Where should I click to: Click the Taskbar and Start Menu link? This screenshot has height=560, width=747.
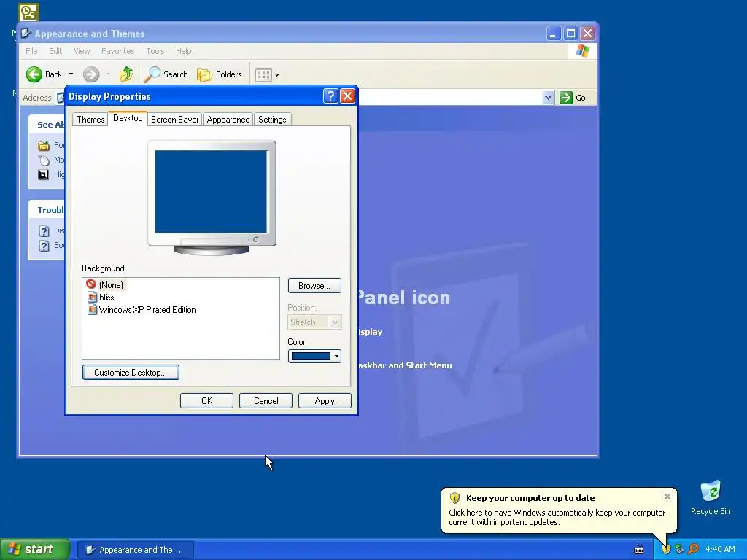click(405, 365)
